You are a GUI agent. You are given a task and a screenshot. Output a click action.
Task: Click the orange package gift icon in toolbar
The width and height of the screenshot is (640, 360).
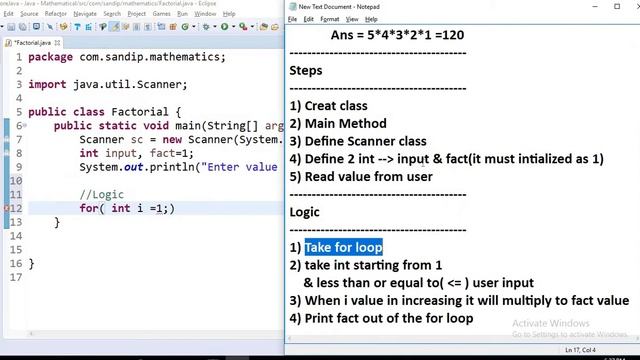point(173,27)
